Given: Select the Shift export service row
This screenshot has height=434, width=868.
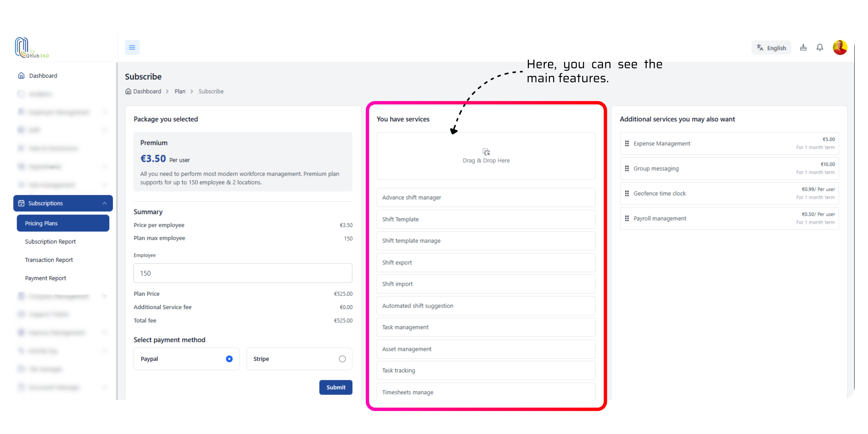Looking at the screenshot, I should 486,262.
